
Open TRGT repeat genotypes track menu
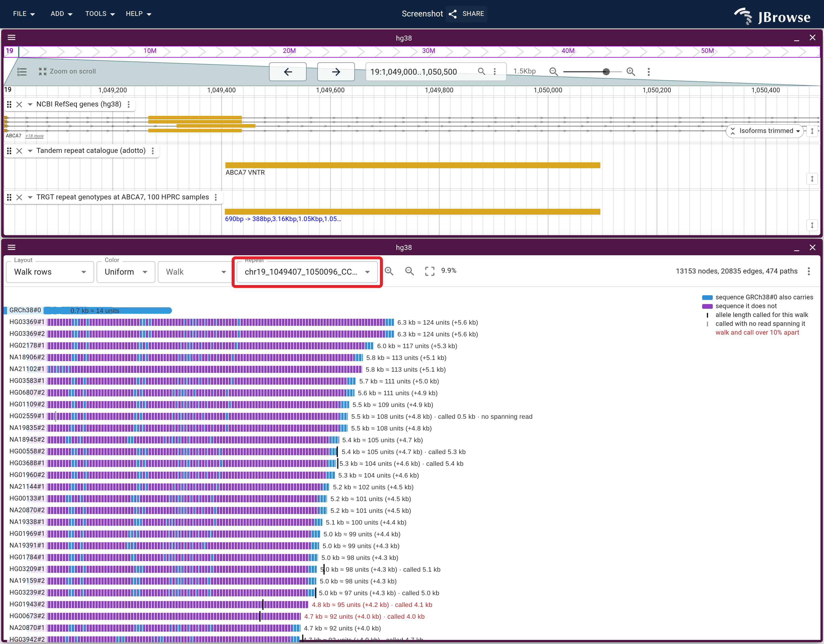coord(216,197)
